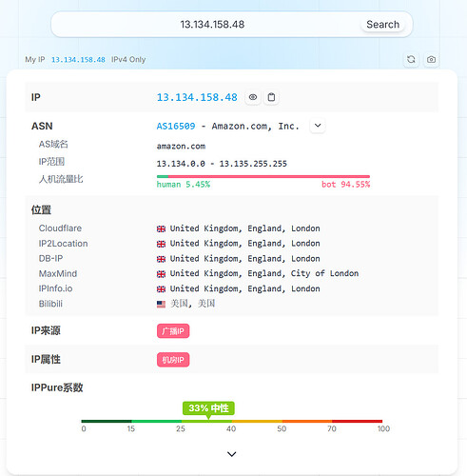Click the IPInfo.io source label
The image size is (467, 476).
[55, 288]
